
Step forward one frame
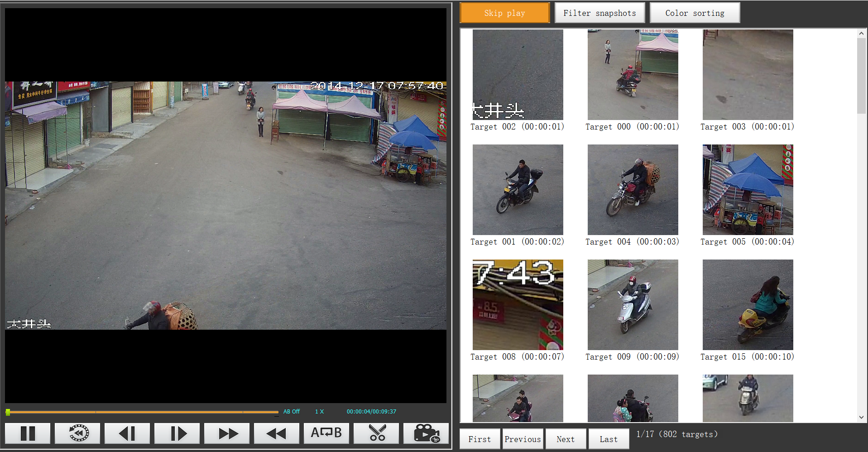pyautogui.click(x=177, y=433)
